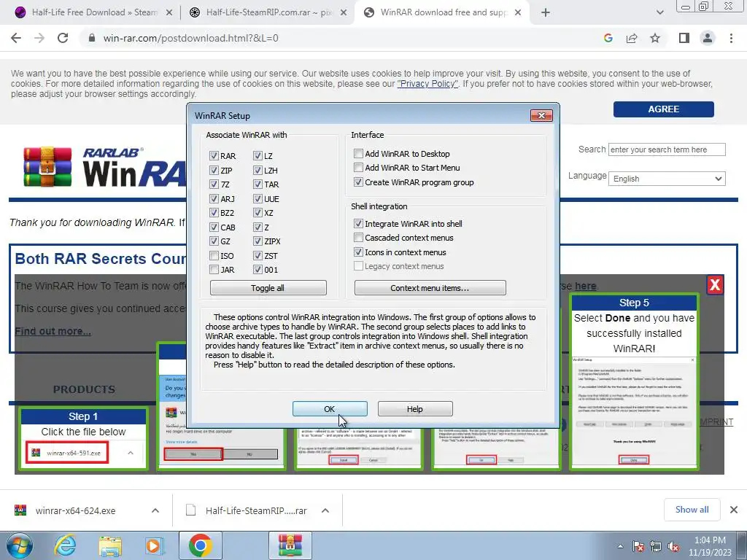
Task: Click OK in WinRAR Setup
Action: [330, 408]
